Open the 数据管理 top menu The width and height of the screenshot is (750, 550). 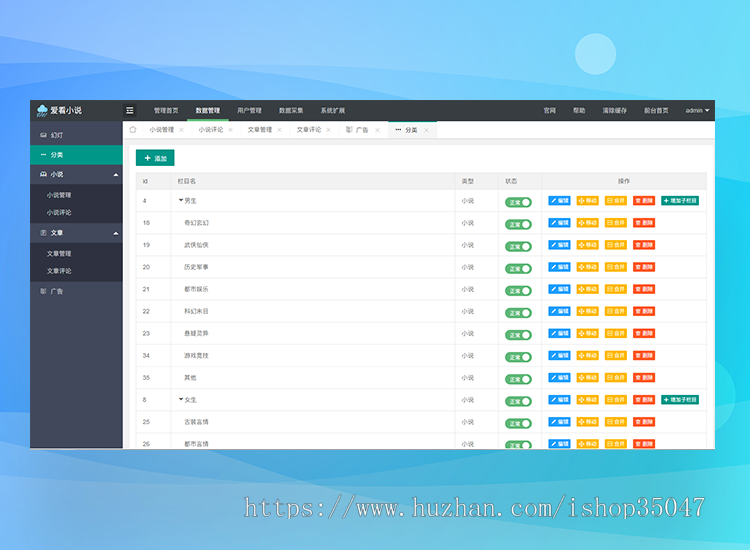click(x=208, y=110)
